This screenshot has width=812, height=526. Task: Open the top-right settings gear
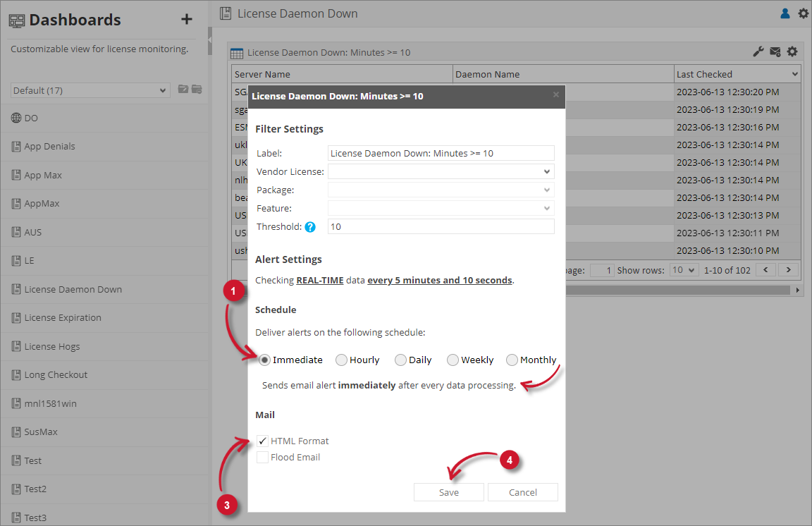point(804,13)
